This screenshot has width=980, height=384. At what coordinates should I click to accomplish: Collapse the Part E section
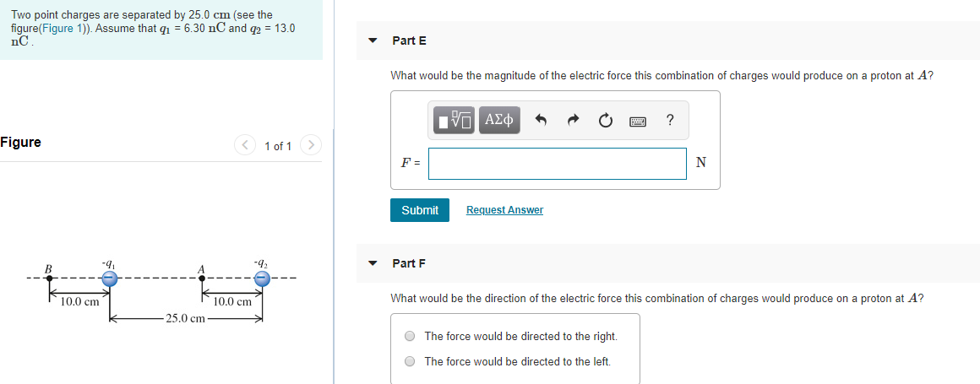click(x=373, y=41)
